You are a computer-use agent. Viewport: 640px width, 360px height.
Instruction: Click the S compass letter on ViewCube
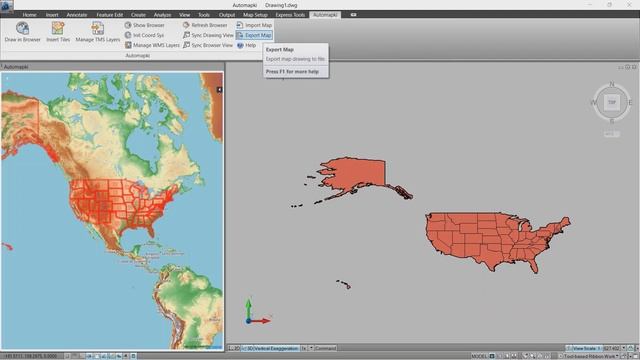click(x=611, y=121)
